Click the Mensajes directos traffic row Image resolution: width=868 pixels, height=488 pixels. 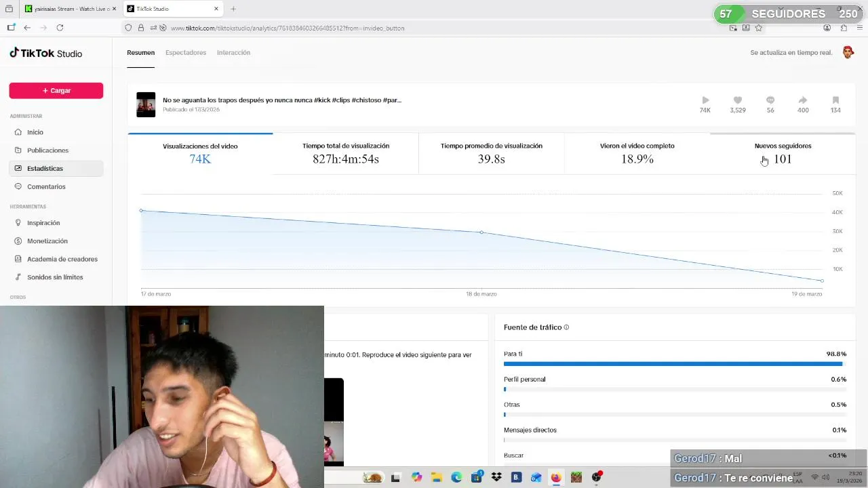pos(675,434)
